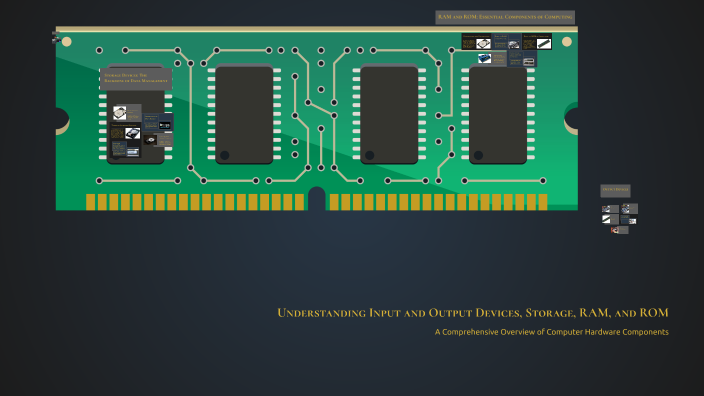
Task: Open Output Devices slide with RAM stick image
Action: pyautogui.click(x=610, y=219)
